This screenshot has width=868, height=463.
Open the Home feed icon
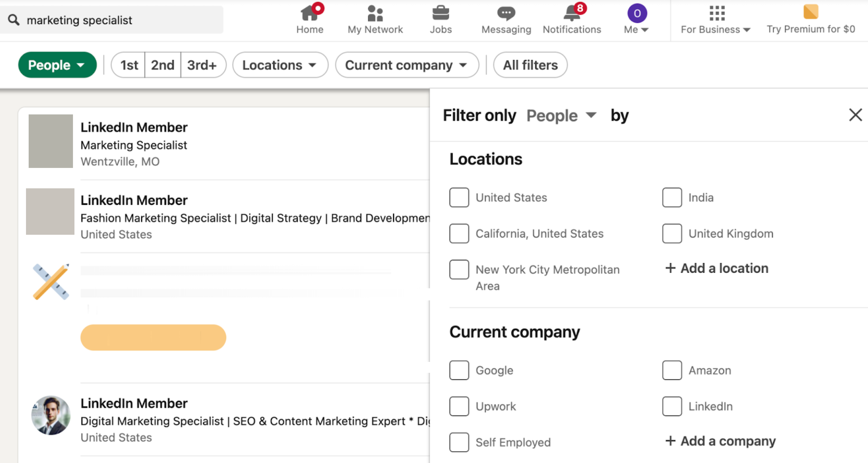[310, 13]
